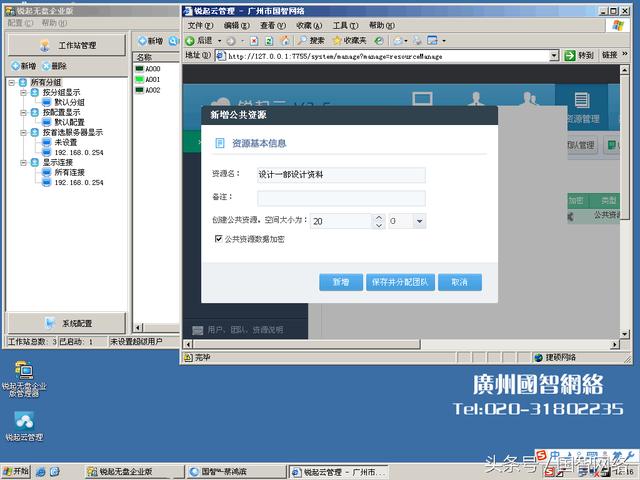The height and width of the screenshot is (480, 640).
Task: Collapse the 按配置显示 tree node
Action: pos(24,112)
